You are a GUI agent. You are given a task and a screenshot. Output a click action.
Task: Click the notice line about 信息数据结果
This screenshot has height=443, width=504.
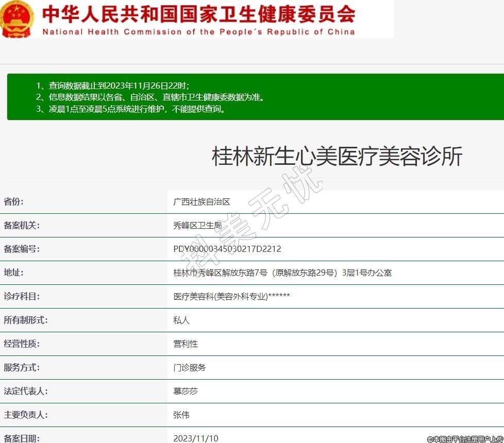(149, 97)
